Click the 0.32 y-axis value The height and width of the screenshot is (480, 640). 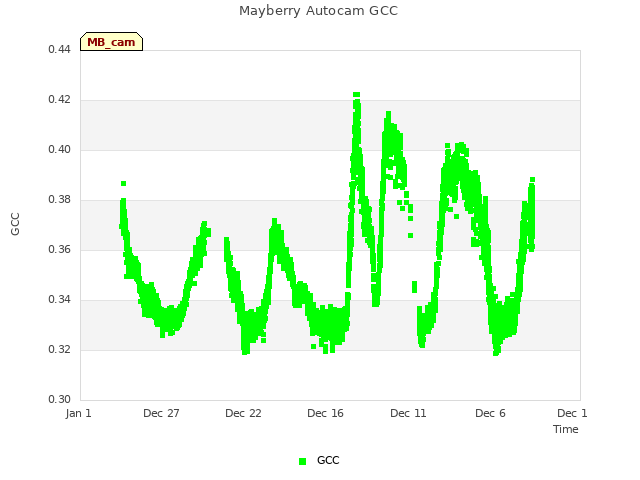click(x=60, y=349)
